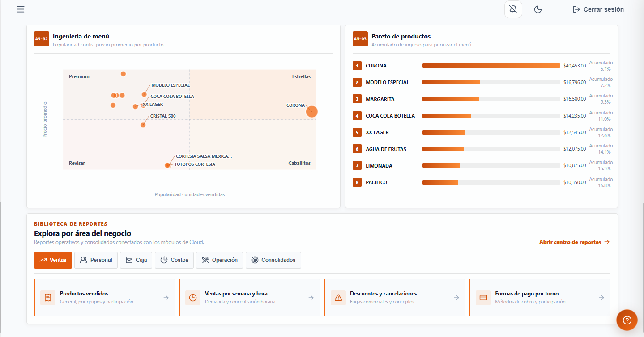The image size is (644, 337).
Task: Click the Estrellas quadrant label
Action: pos(301,76)
